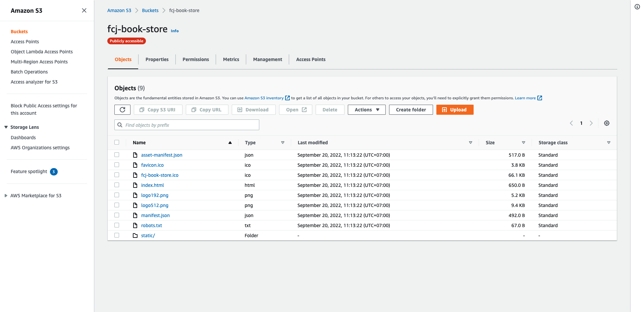Click the folder icon beside static/
The image size is (644, 312).
click(135, 236)
